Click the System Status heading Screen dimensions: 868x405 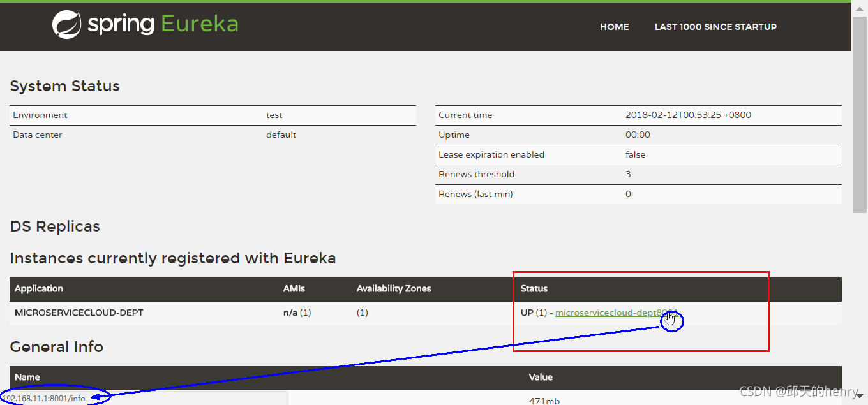(65, 86)
